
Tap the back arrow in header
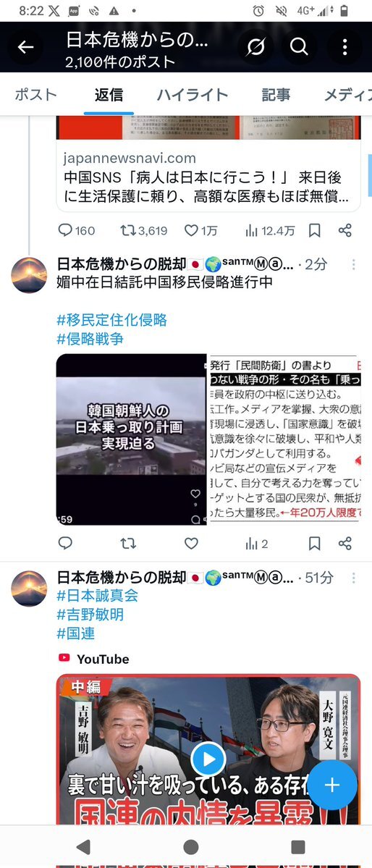click(x=25, y=47)
